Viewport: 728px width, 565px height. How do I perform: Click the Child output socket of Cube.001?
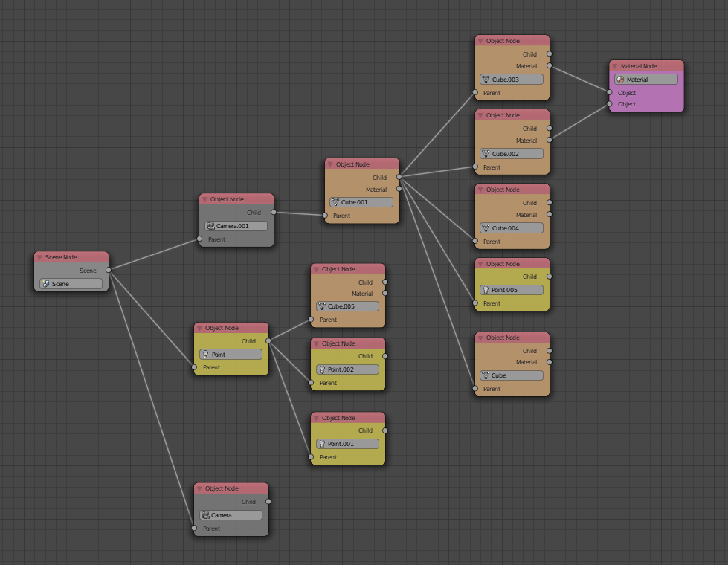click(399, 177)
